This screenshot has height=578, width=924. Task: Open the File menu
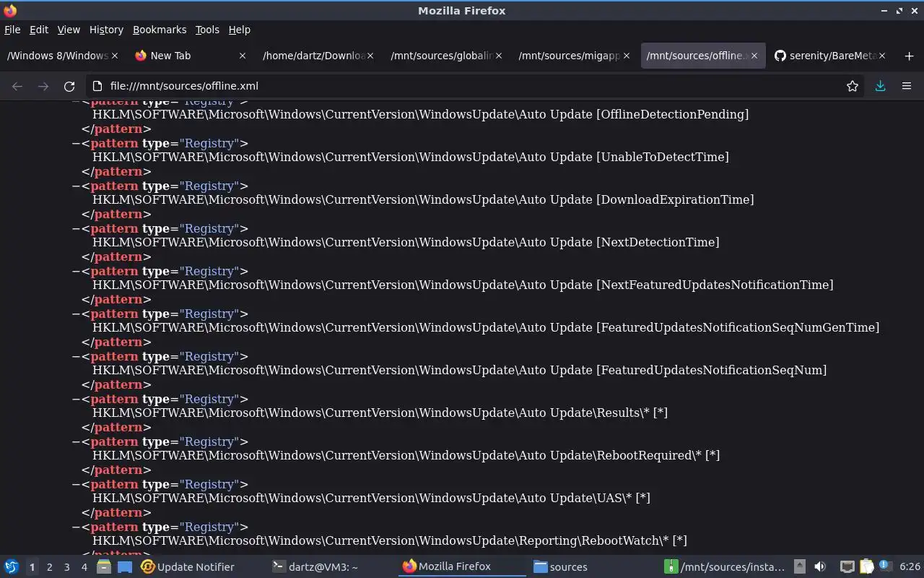point(12,30)
